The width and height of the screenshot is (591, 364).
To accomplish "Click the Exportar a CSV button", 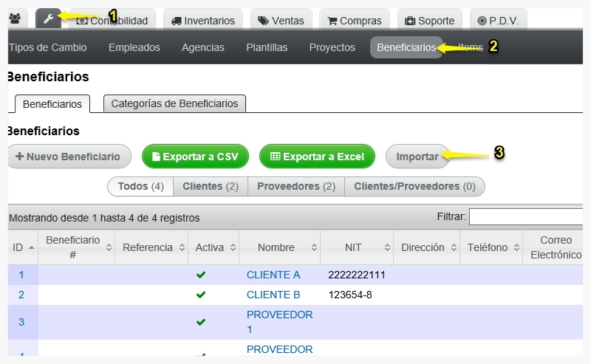I will pos(195,157).
